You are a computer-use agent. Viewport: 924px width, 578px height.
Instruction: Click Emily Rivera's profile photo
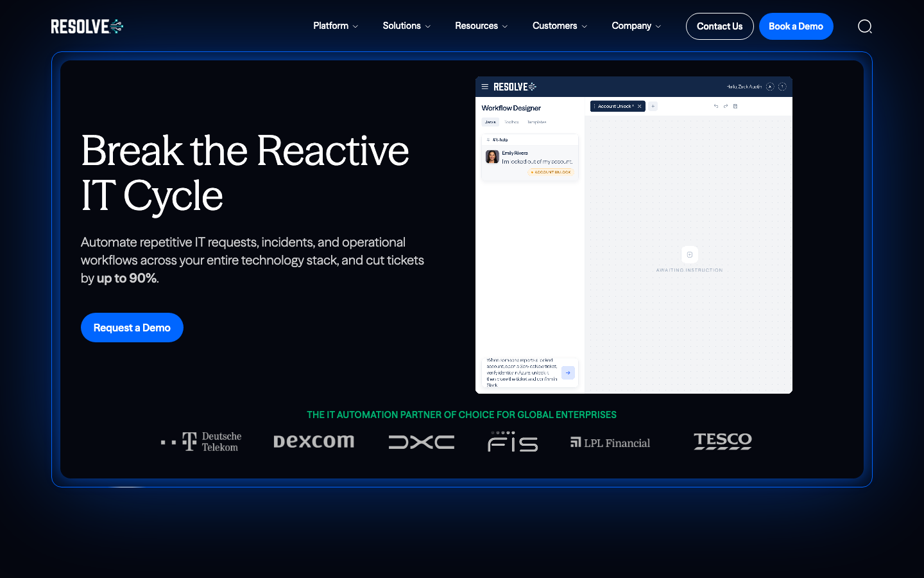click(492, 157)
